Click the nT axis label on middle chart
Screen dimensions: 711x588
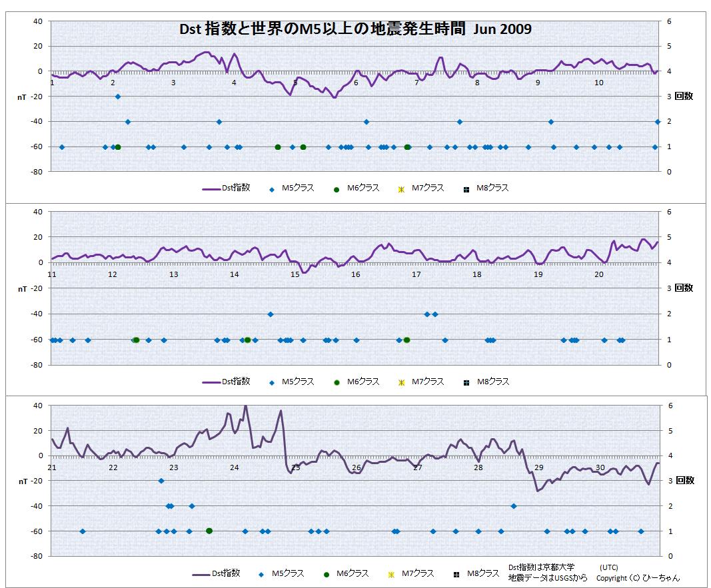click(x=23, y=289)
